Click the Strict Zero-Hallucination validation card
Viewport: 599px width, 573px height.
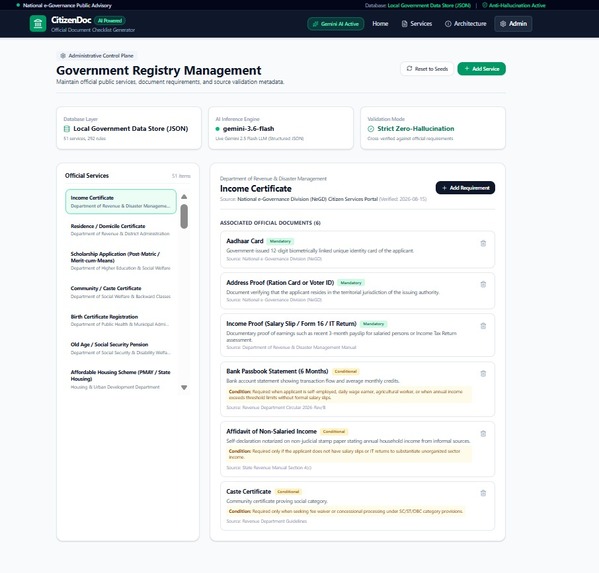[x=433, y=128]
